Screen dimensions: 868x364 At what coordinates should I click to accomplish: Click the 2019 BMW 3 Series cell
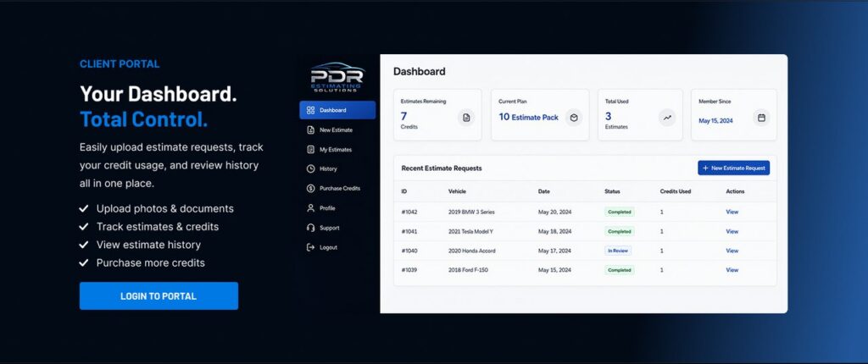coord(471,212)
